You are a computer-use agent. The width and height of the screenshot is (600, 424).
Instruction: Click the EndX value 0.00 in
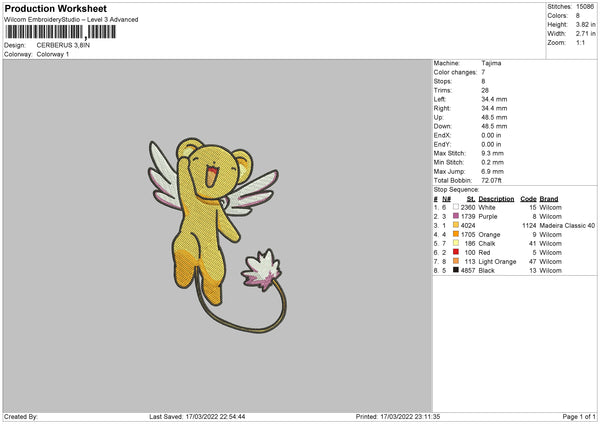[x=491, y=135]
